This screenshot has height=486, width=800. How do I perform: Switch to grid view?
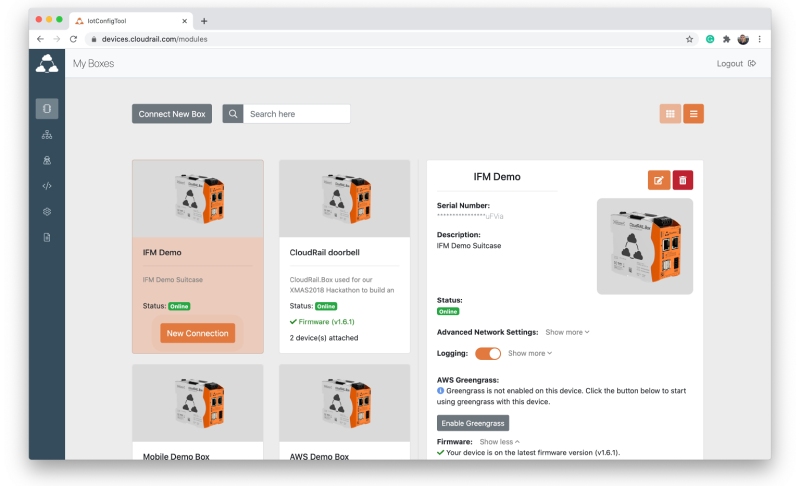(670, 114)
